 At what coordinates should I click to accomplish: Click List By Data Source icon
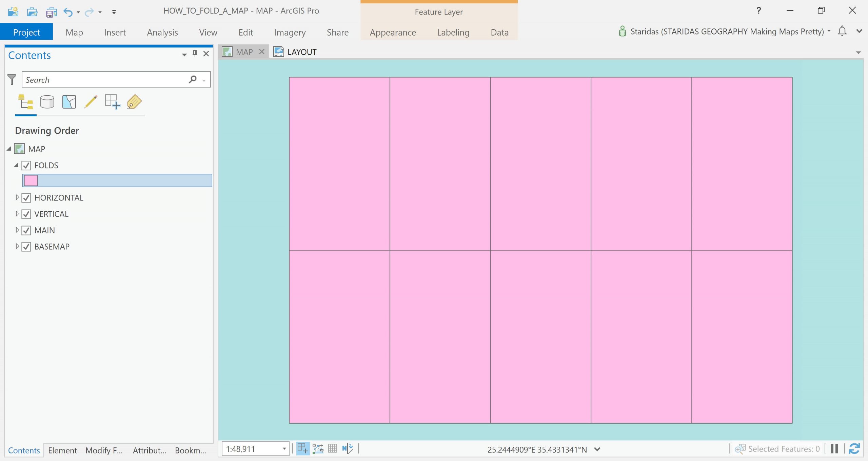[47, 102]
